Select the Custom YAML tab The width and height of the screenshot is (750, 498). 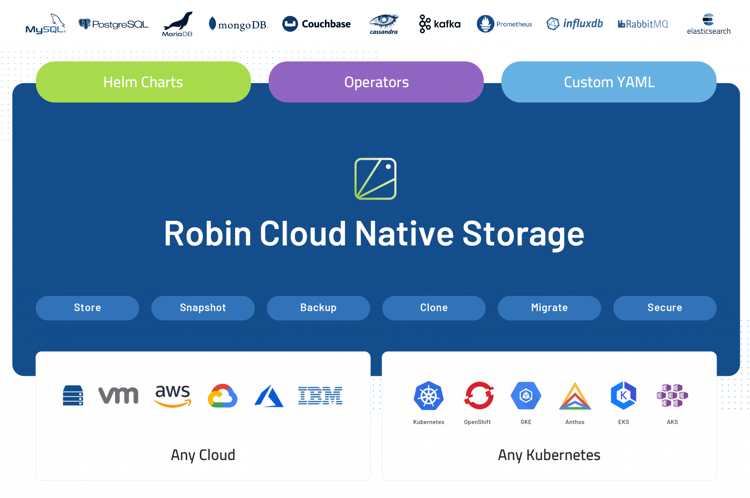[x=609, y=82]
